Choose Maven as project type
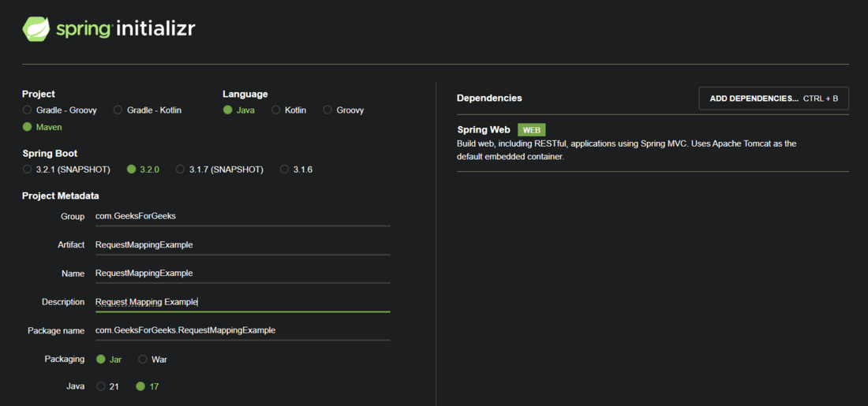This screenshot has height=406, width=868. click(x=42, y=127)
